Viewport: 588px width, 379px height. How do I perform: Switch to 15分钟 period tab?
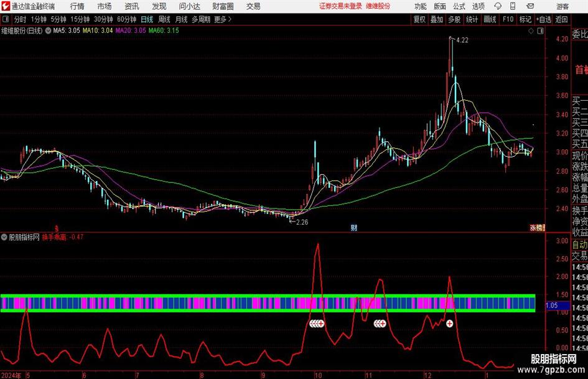(80, 19)
